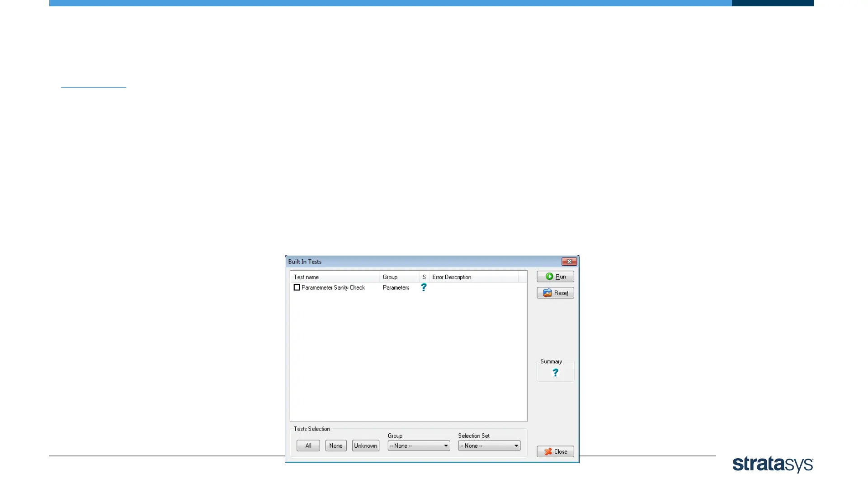
Task: Click the Unknown tests selection button
Action: (x=366, y=446)
